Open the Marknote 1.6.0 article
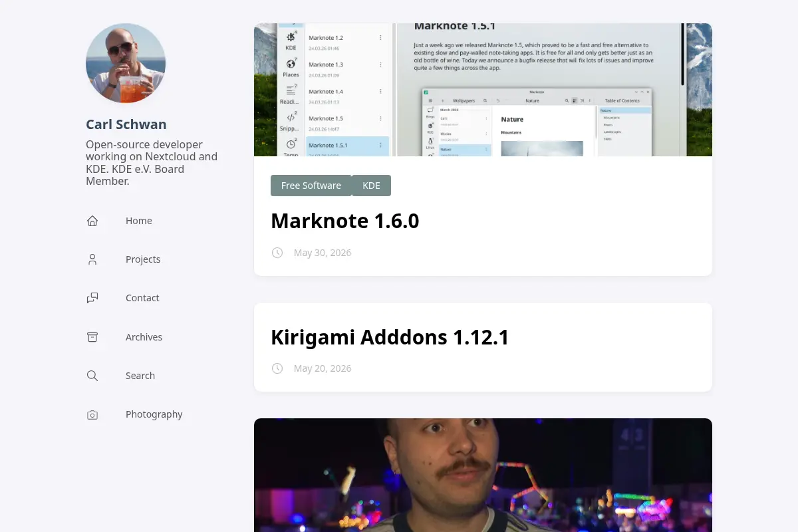This screenshot has height=532, width=798. click(x=345, y=221)
